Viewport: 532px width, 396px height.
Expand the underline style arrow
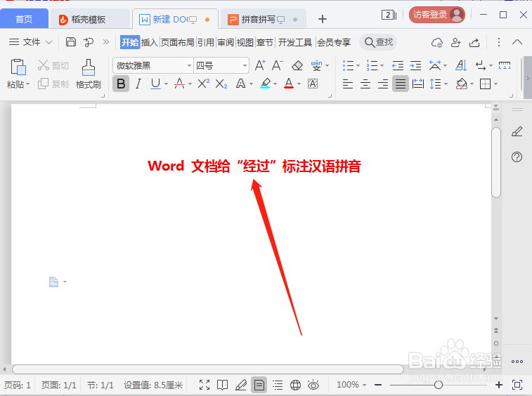coord(167,84)
